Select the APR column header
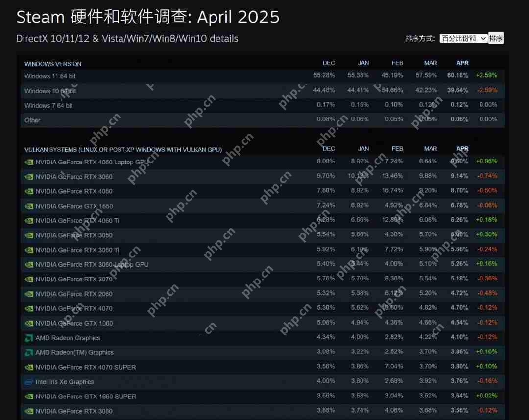 [462, 63]
